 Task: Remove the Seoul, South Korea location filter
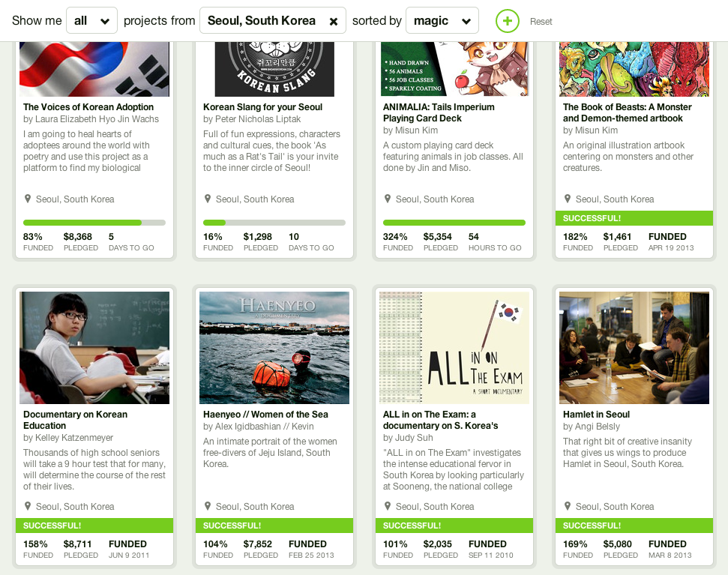tap(334, 21)
